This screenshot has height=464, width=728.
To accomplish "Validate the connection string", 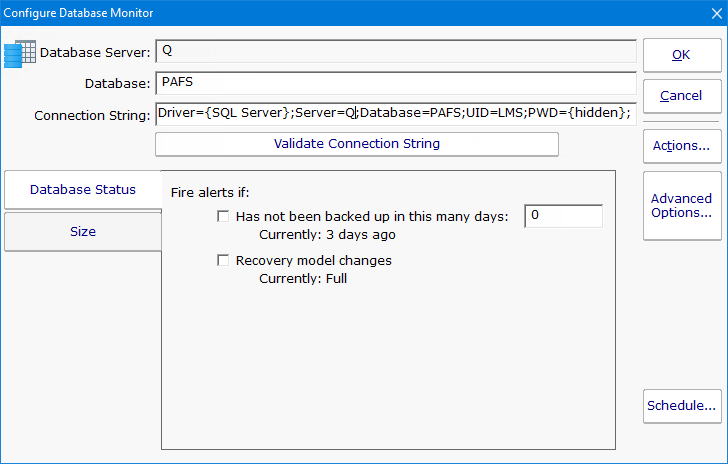I will (x=356, y=144).
